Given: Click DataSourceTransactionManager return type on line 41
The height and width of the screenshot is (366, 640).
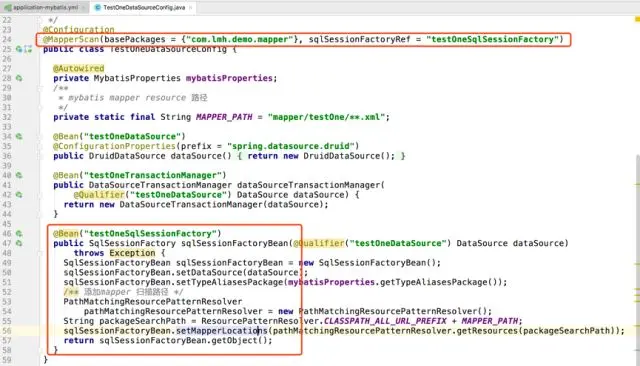Looking at the screenshot, I should point(160,185).
